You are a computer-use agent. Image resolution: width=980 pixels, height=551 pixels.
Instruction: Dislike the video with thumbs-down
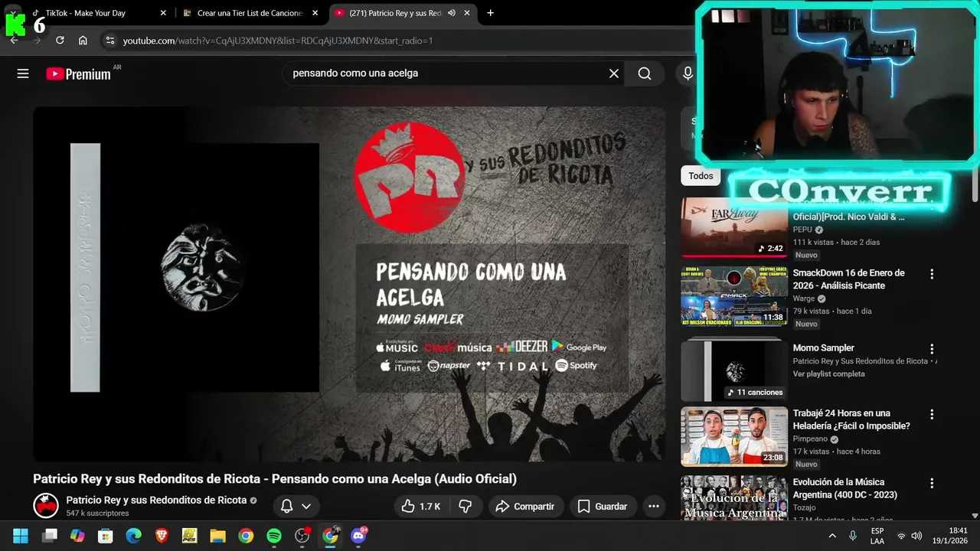click(x=465, y=506)
